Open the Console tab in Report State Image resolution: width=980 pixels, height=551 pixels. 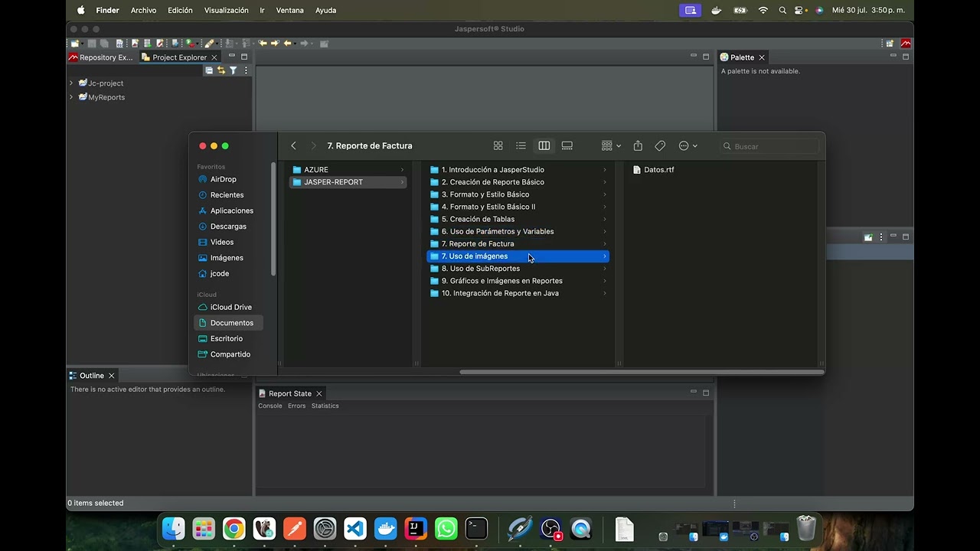coord(270,406)
